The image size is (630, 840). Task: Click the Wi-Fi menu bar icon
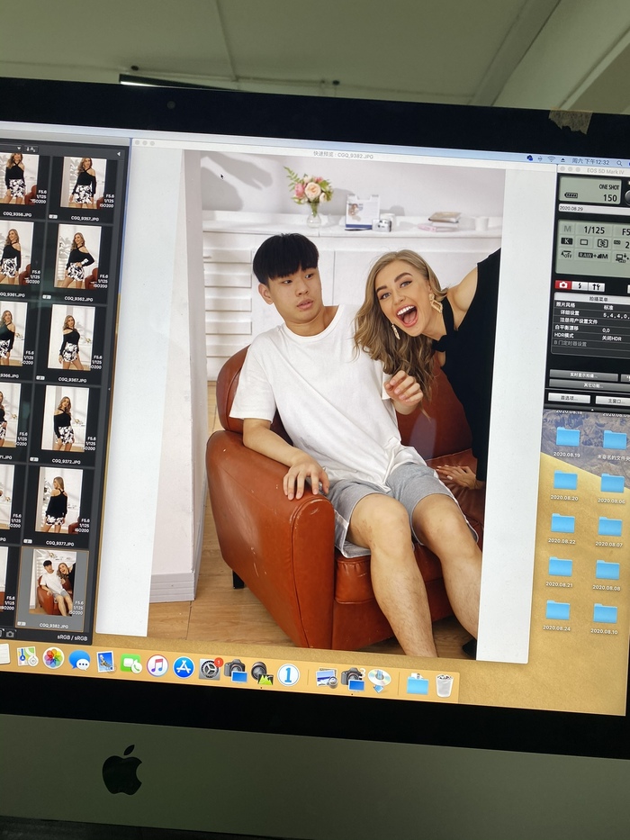click(x=551, y=159)
